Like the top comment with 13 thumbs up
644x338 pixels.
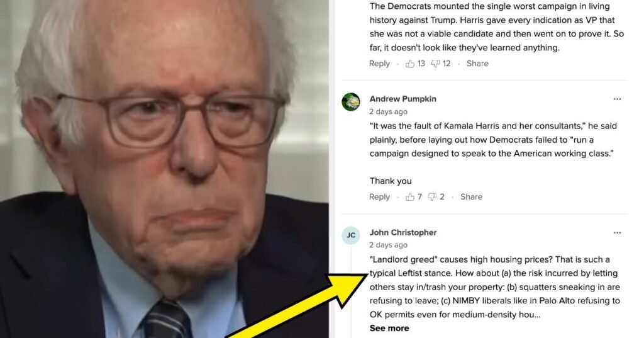[x=410, y=64]
